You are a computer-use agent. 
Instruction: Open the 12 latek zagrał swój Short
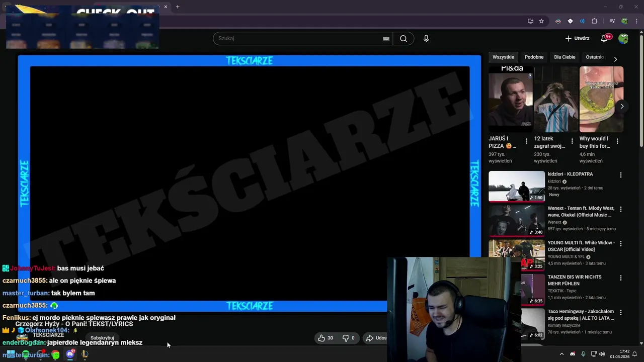(x=556, y=99)
